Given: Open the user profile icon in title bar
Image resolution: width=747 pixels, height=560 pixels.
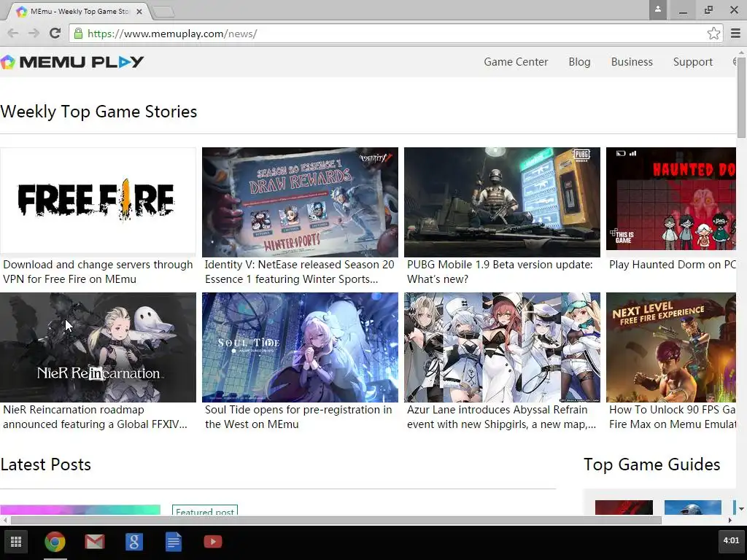Looking at the screenshot, I should click(658, 9).
